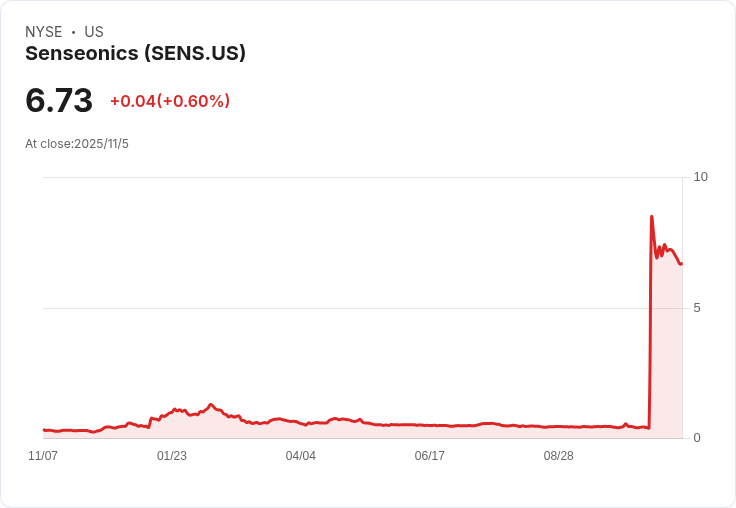The image size is (736, 508).
Task: Select the 06/17 date on the x-axis
Action: point(429,456)
